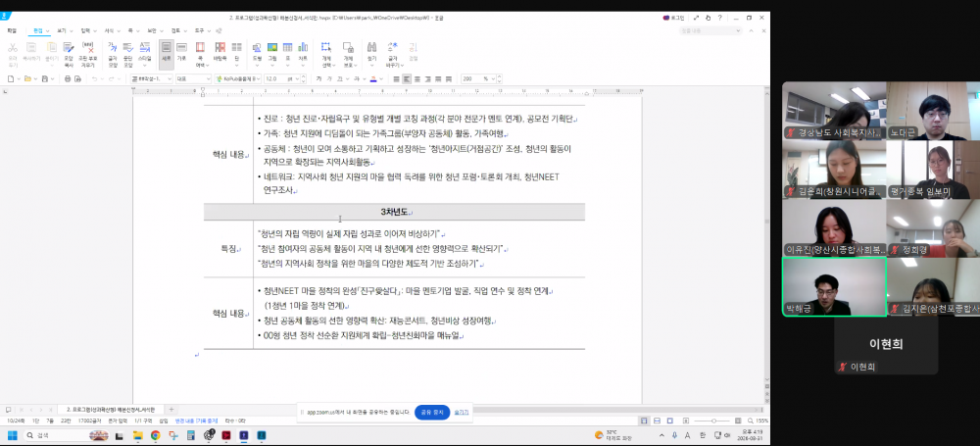
Task: Click the 숨기기 (Hide) link in share bar
Action: tap(462, 413)
